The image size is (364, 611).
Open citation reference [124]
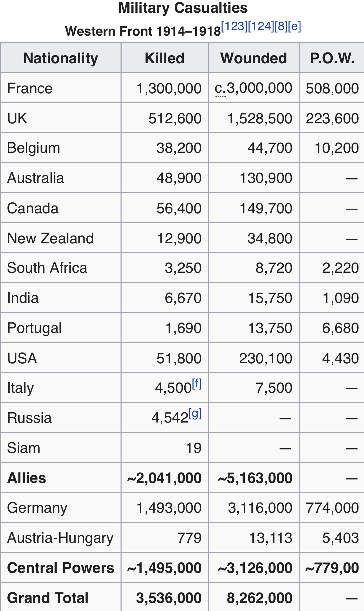(x=261, y=26)
